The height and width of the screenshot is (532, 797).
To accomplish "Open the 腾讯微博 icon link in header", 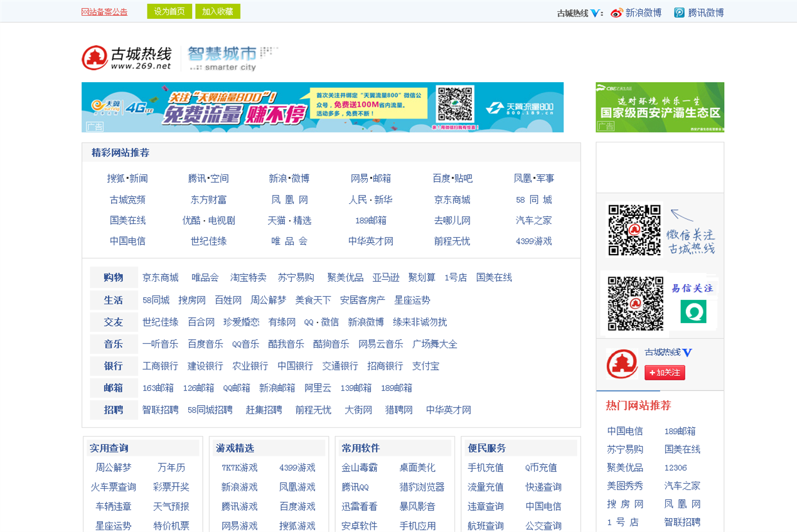I will pyautogui.click(x=699, y=13).
